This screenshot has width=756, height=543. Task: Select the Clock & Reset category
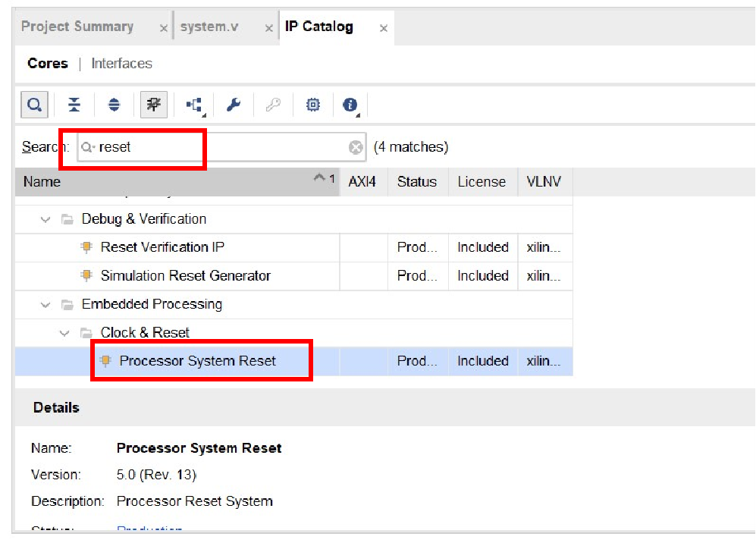coord(145,333)
